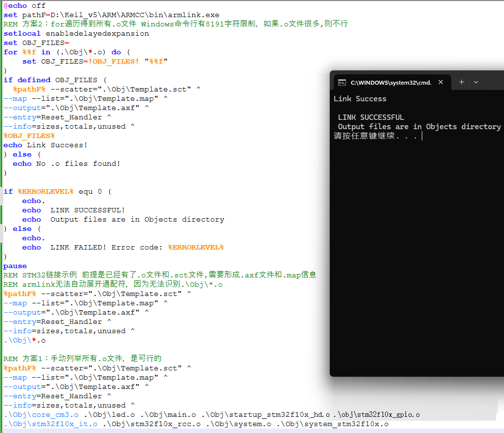This screenshot has height=433, width=504.
Task: Close the cmd.exe terminal tab
Action: pyautogui.click(x=441, y=82)
